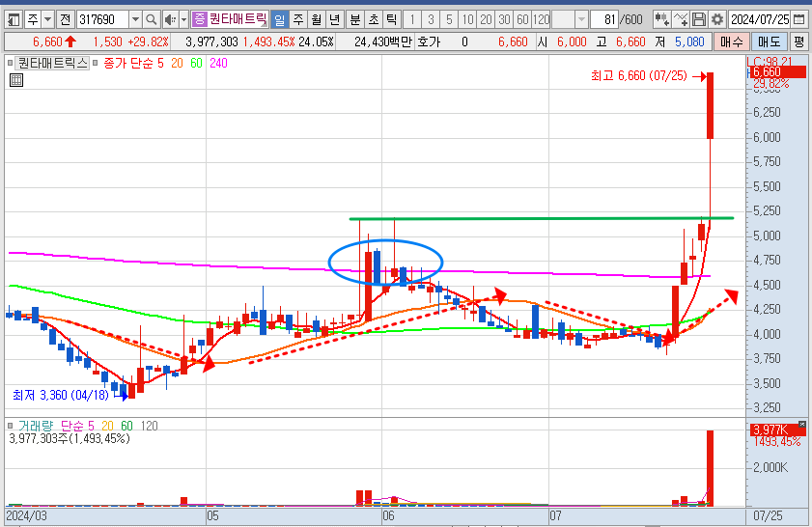This screenshot has width=812, height=527.
Task: Click the candle count field showing 81
Action: (604, 19)
